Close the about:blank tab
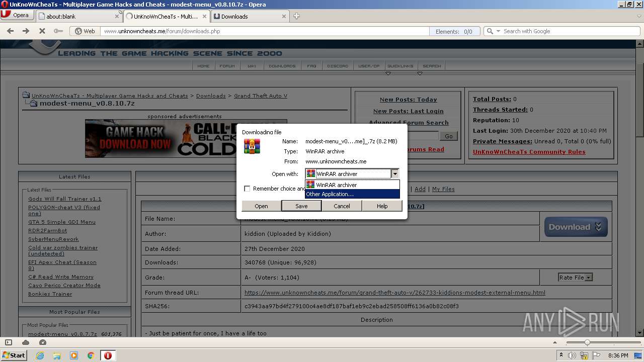644x362 pixels. pyautogui.click(x=117, y=16)
